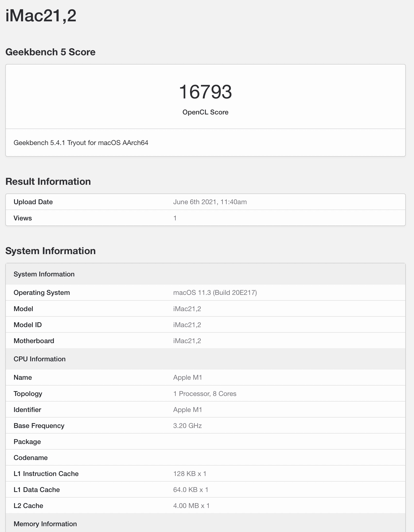Select Apple M1 value in Identifier row
Image resolution: width=414 pixels, height=532 pixels.
pyautogui.click(x=188, y=410)
